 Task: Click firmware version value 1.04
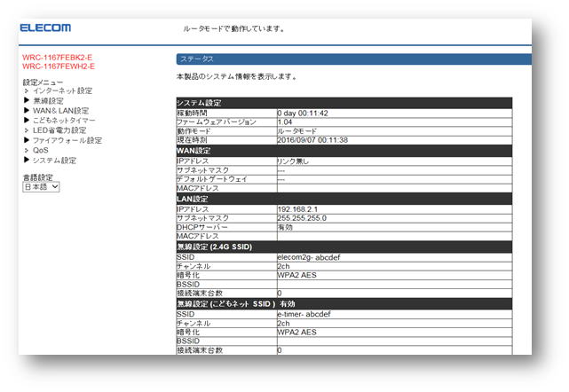(x=285, y=122)
